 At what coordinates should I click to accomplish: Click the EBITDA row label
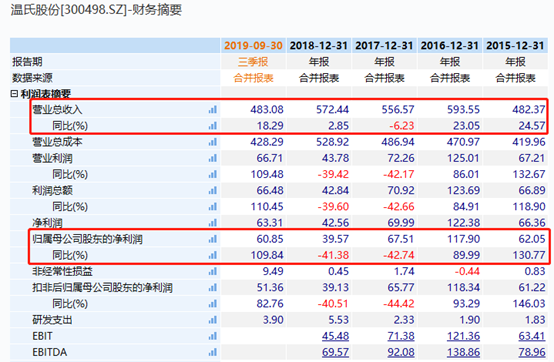[49, 352]
